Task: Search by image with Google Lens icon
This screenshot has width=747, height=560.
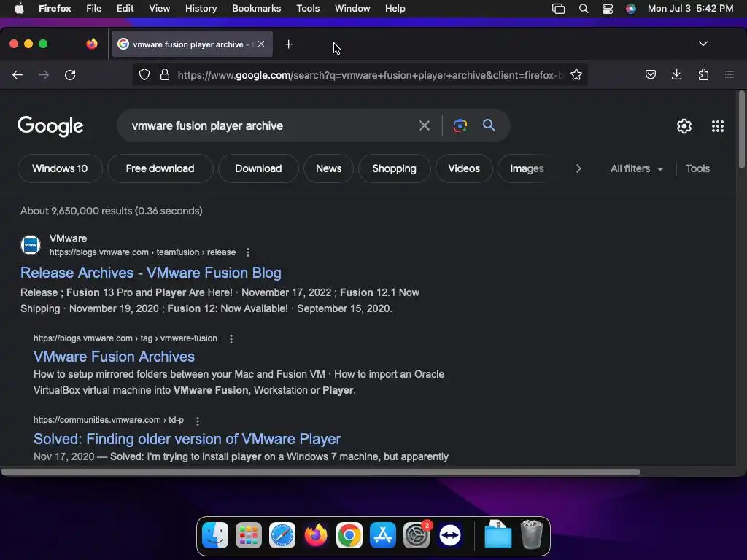Action: pos(460,125)
